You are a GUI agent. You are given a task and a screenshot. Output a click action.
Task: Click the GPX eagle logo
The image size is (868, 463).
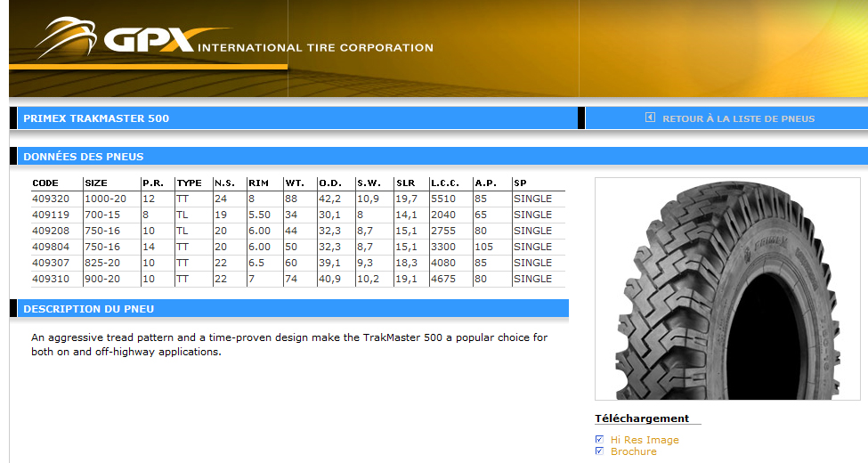(x=67, y=37)
